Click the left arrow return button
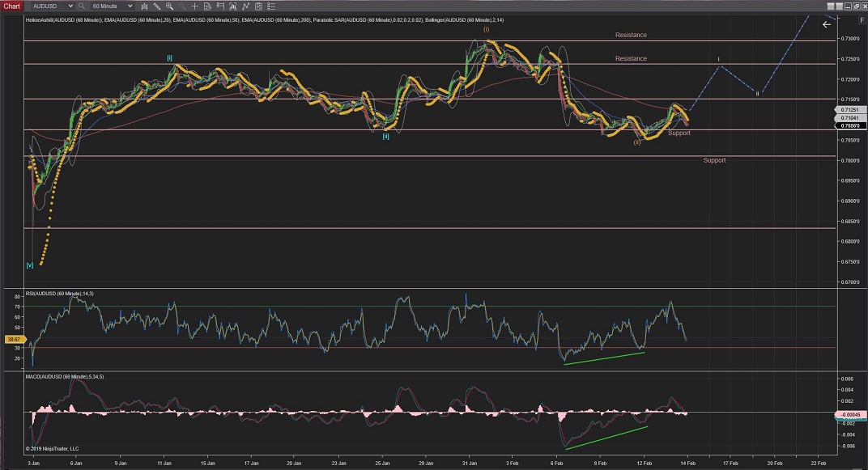The image size is (868, 470). click(x=827, y=24)
